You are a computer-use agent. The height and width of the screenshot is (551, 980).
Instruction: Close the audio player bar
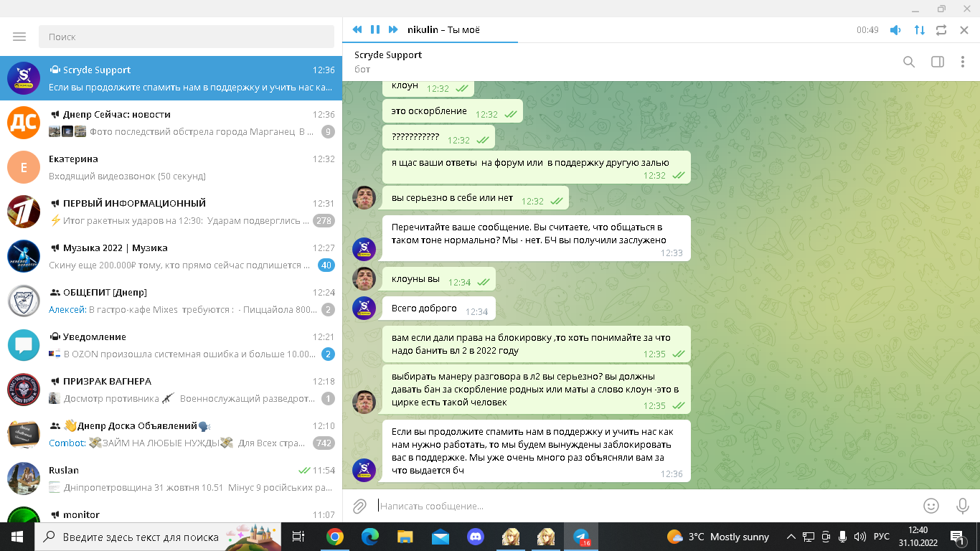(x=964, y=30)
